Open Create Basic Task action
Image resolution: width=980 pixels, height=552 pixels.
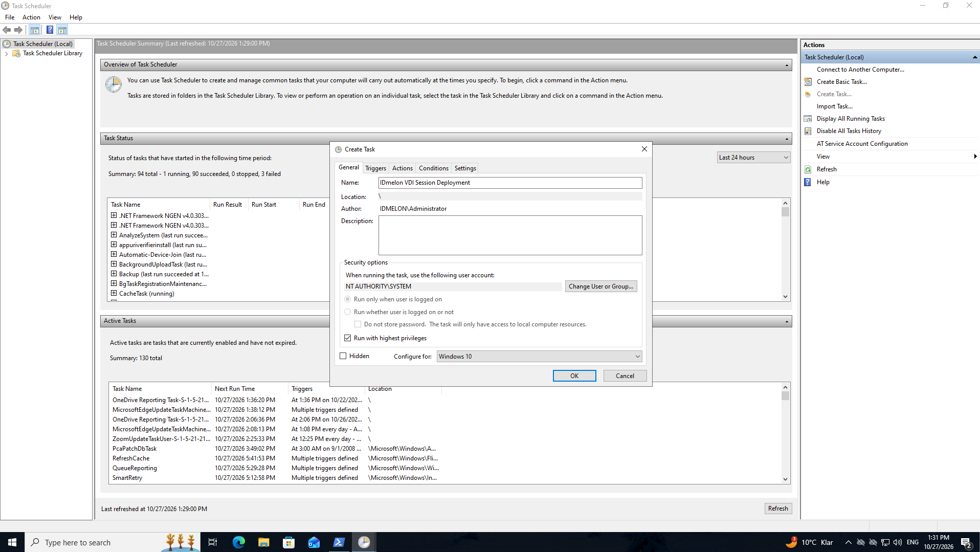[841, 82]
